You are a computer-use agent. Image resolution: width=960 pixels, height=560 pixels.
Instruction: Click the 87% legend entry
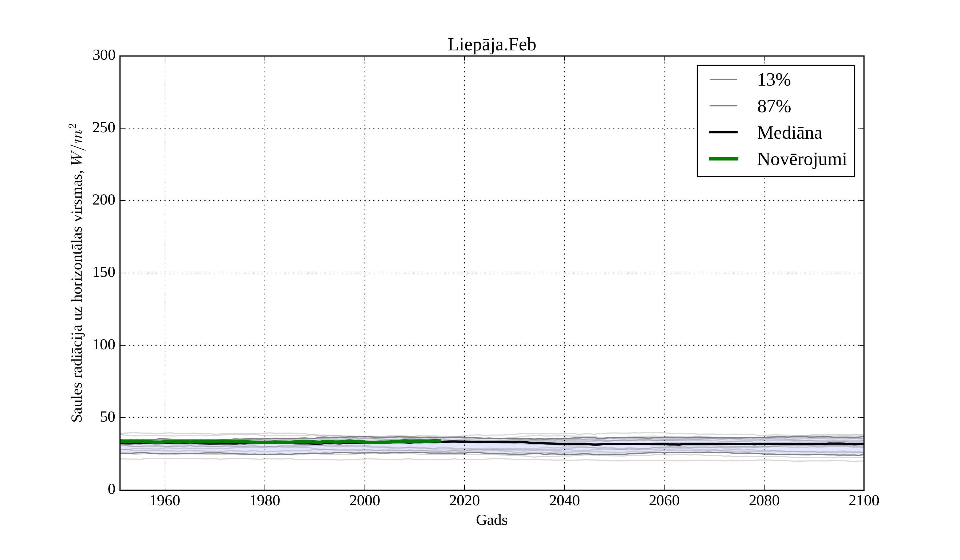pos(774,106)
